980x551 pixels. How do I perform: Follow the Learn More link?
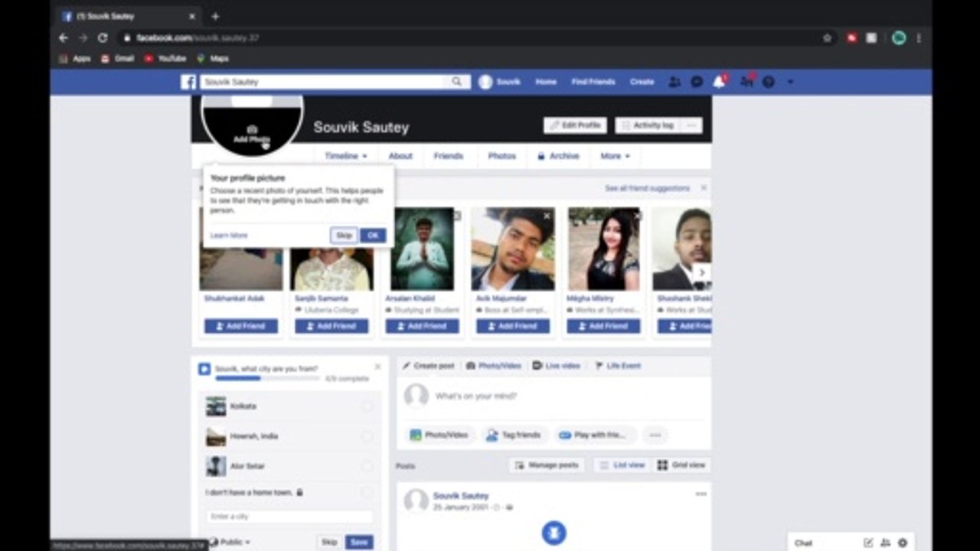tap(229, 236)
